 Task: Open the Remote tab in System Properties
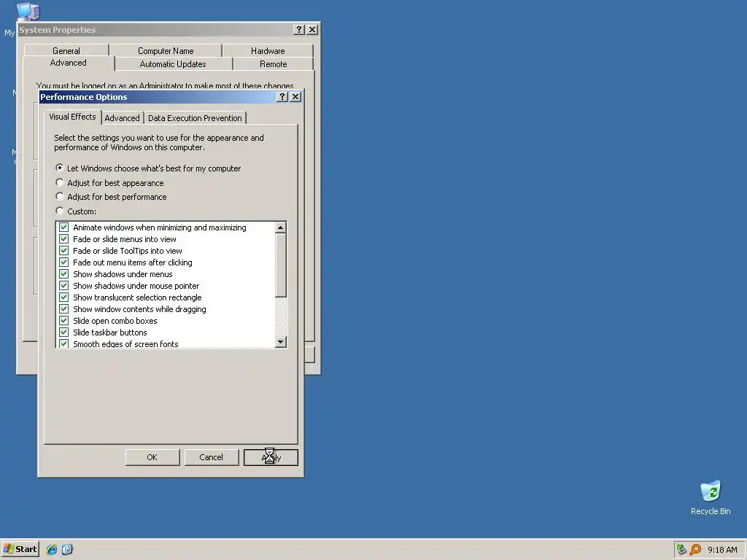pyautogui.click(x=274, y=64)
